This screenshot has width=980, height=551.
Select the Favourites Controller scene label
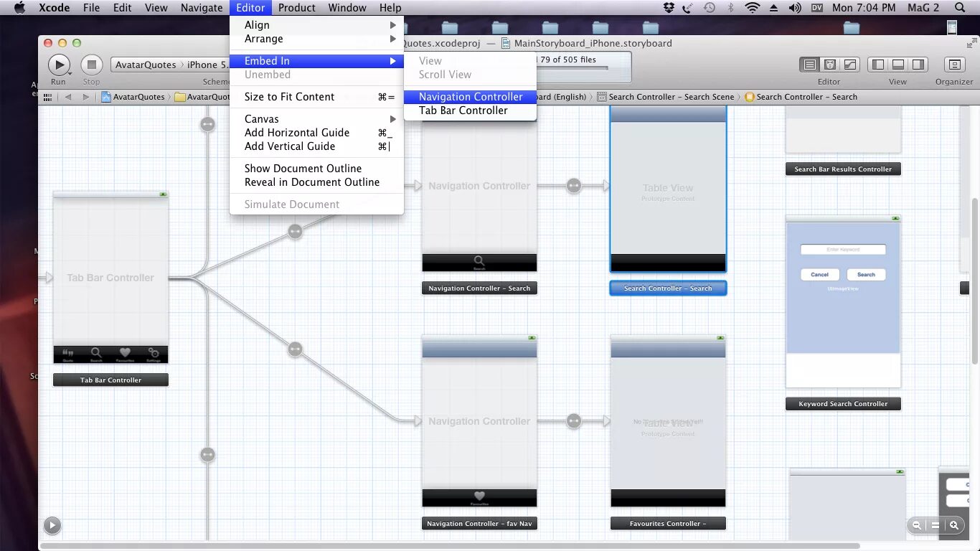point(668,524)
